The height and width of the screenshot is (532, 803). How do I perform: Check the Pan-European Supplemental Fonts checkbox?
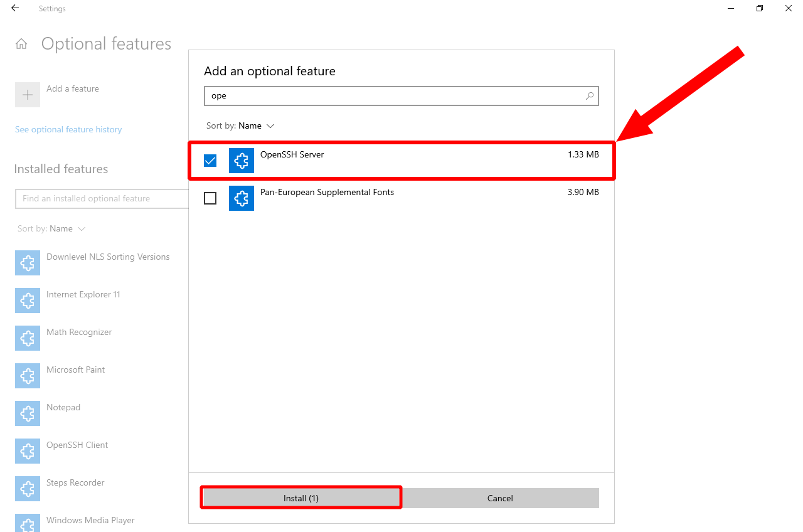pos(210,198)
